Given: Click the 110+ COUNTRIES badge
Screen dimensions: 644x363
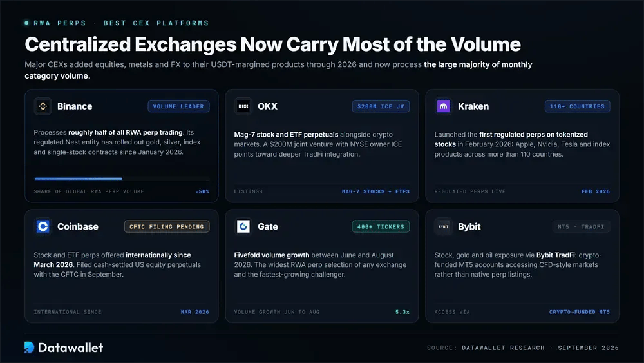Looking at the screenshot, I should 578,106.
